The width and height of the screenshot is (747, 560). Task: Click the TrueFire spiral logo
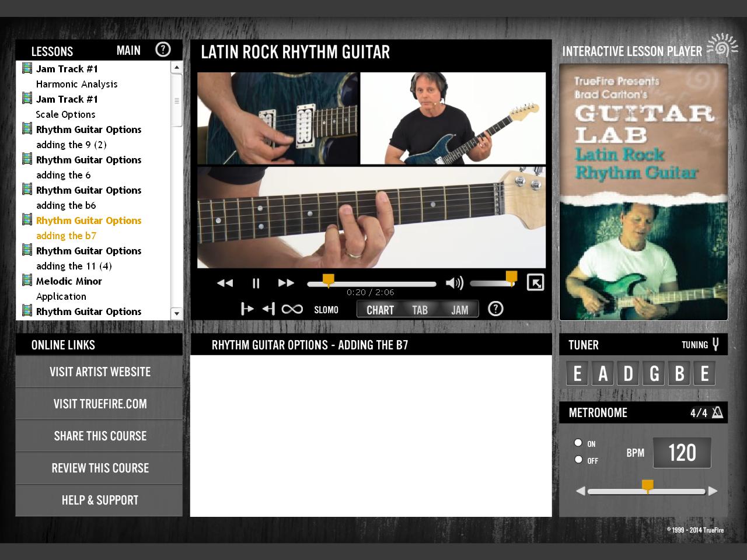click(722, 45)
